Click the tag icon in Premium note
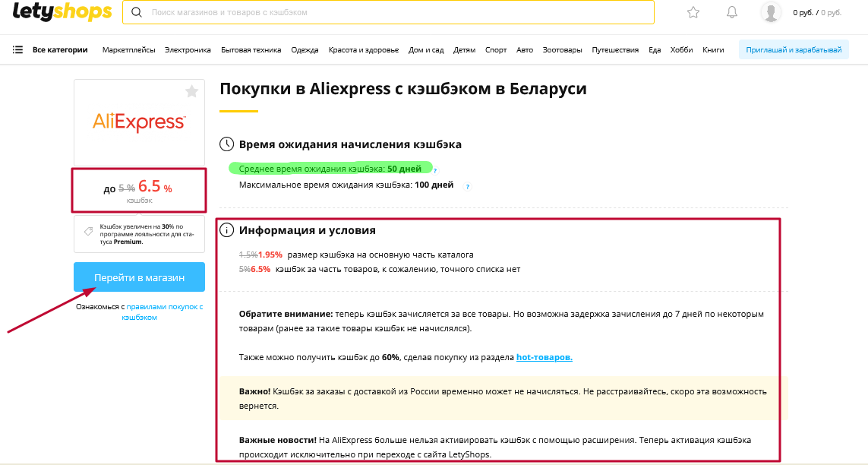 [88, 232]
